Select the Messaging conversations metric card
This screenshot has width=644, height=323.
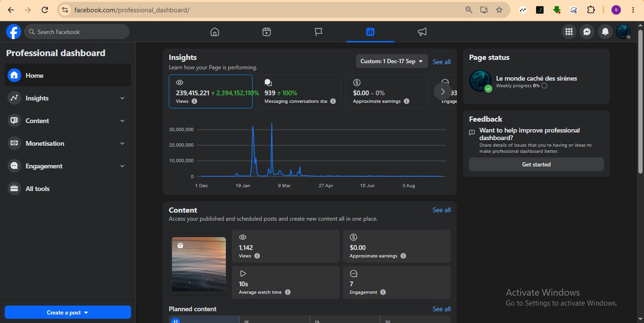coord(299,91)
